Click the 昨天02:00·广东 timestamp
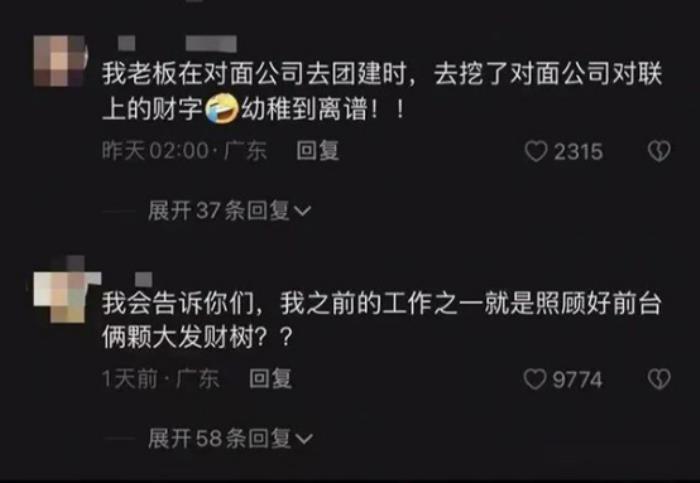The height and width of the screenshot is (483, 700). coord(184,150)
